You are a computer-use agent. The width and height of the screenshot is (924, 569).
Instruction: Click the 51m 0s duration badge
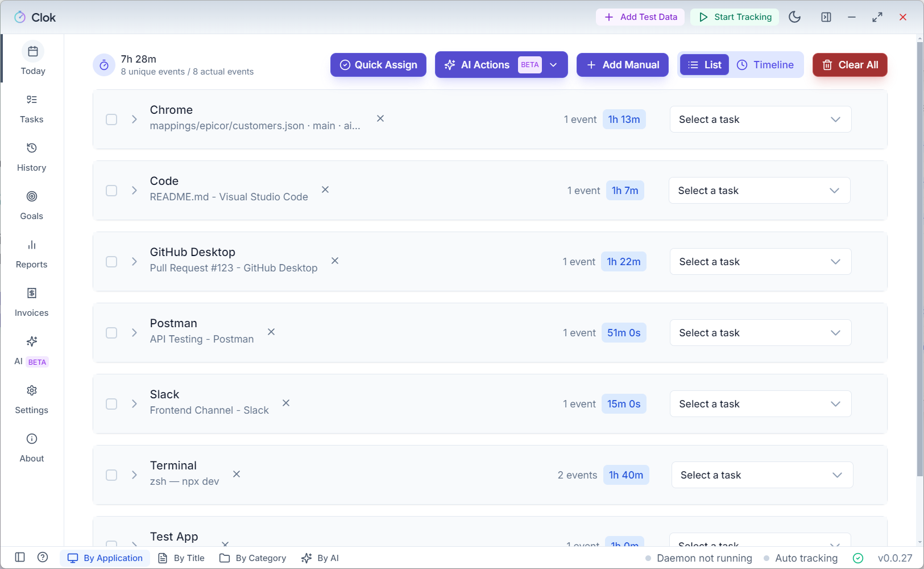pos(624,333)
